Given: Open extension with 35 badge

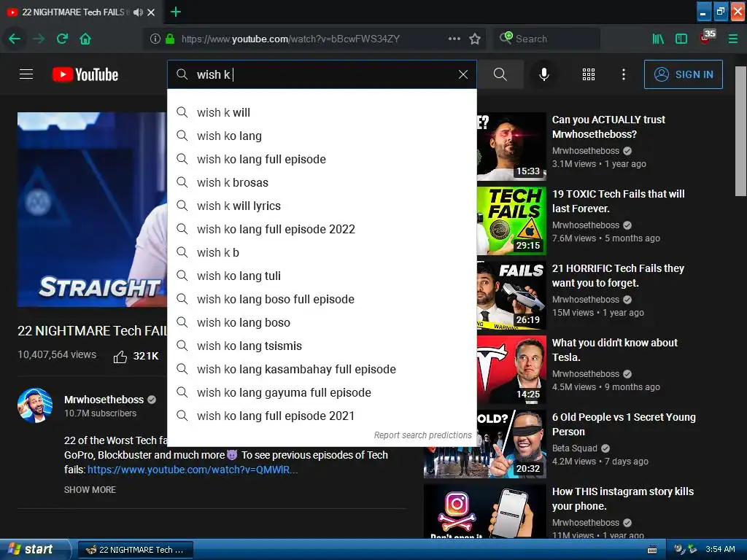Looking at the screenshot, I should click(x=707, y=36).
